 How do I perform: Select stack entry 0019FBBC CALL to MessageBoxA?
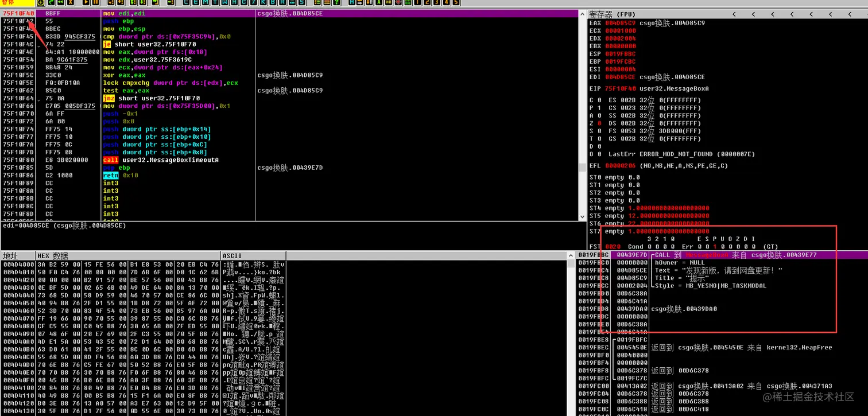pos(721,255)
